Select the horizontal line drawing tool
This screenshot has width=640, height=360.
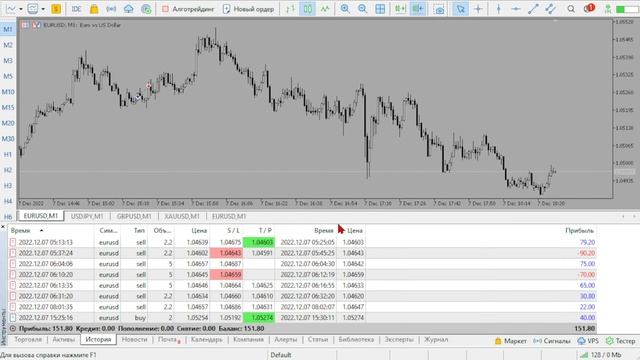point(516,9)
